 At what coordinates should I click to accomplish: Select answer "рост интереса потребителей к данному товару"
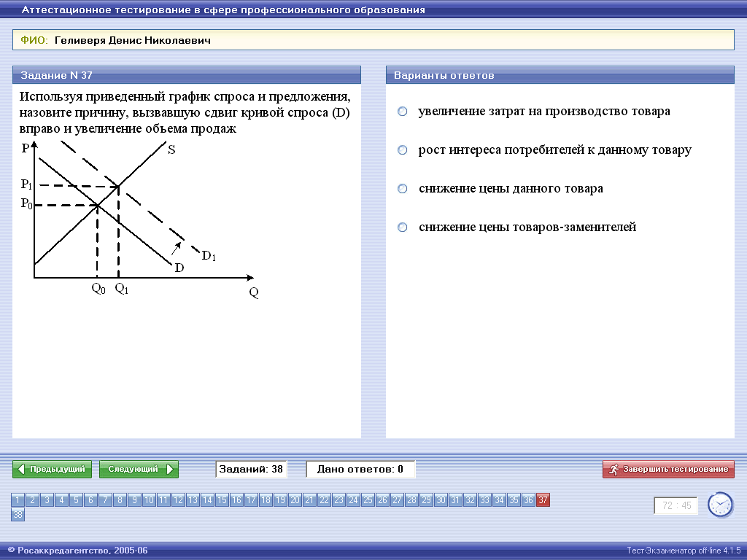tap(403, 150)
